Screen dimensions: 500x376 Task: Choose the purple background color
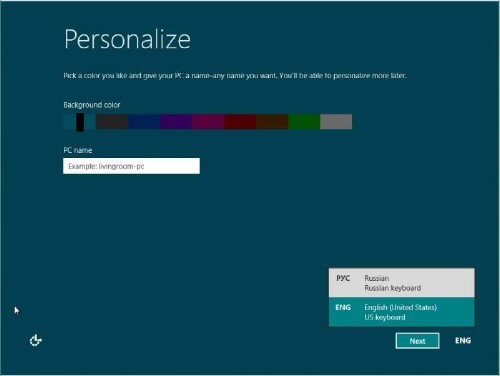[x=176, y=122]
